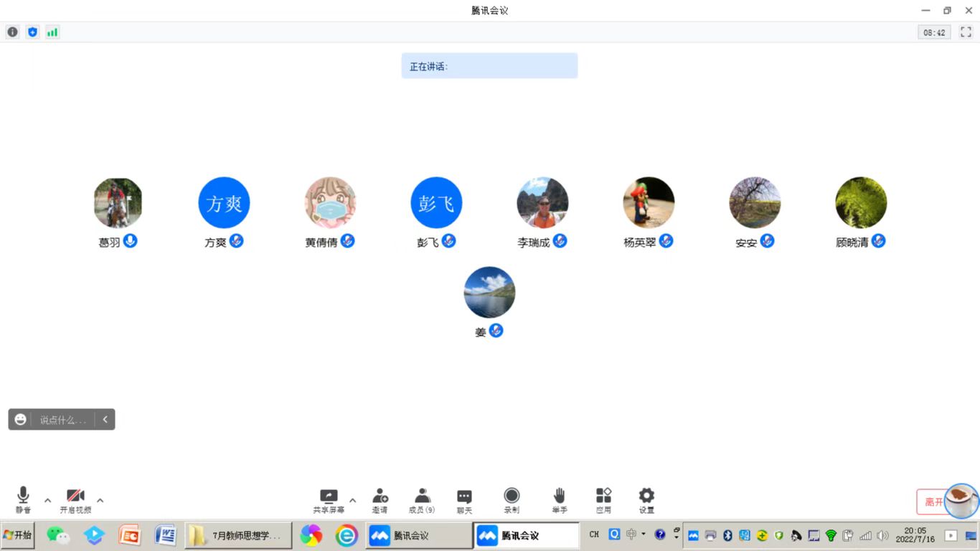Screen dimensions: 980x551
Task: Open the meeting info icon
Action: (13, 32)
